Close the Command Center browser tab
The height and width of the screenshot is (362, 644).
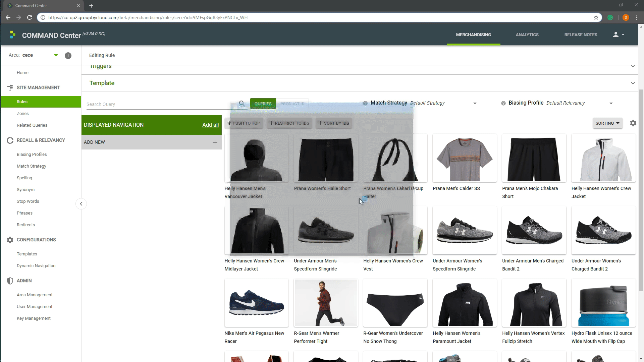coord(78,6)
